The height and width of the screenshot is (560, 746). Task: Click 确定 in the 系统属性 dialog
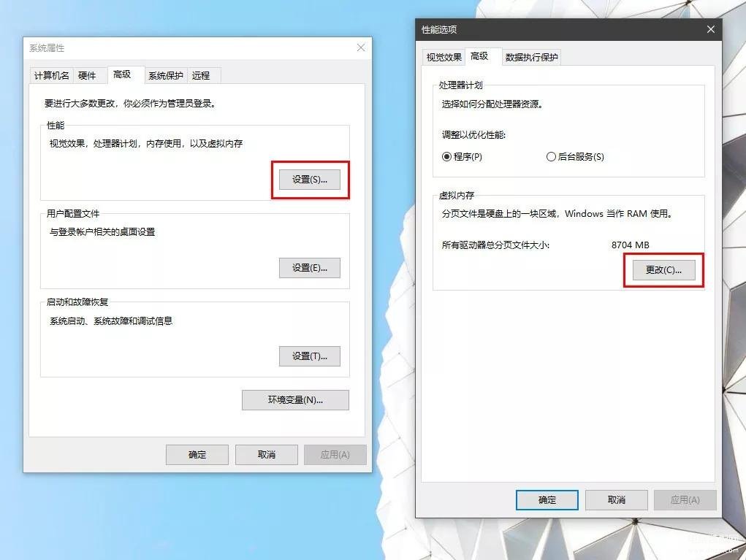[197, 455]
